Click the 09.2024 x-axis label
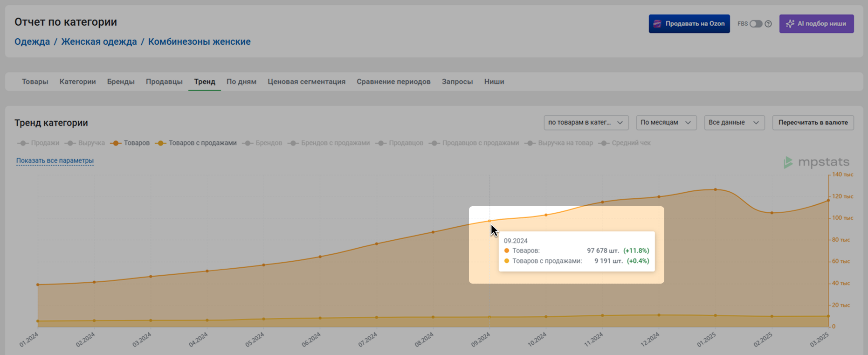Screen dimensions: 868x355 [x=481, y=340]
